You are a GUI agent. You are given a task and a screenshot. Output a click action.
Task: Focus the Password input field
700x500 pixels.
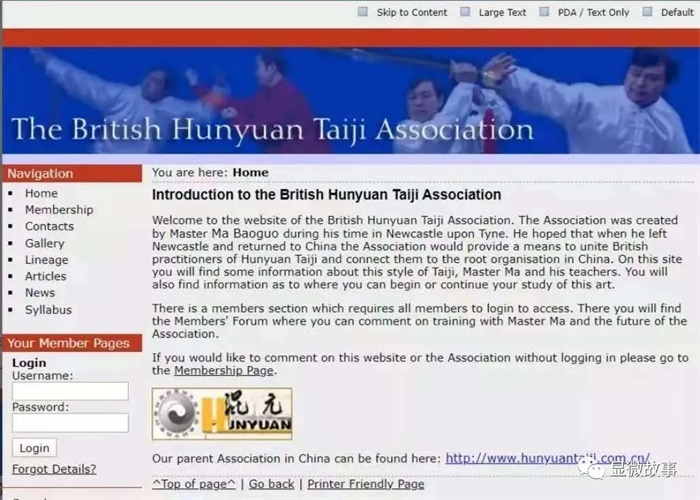coord(70,422)
